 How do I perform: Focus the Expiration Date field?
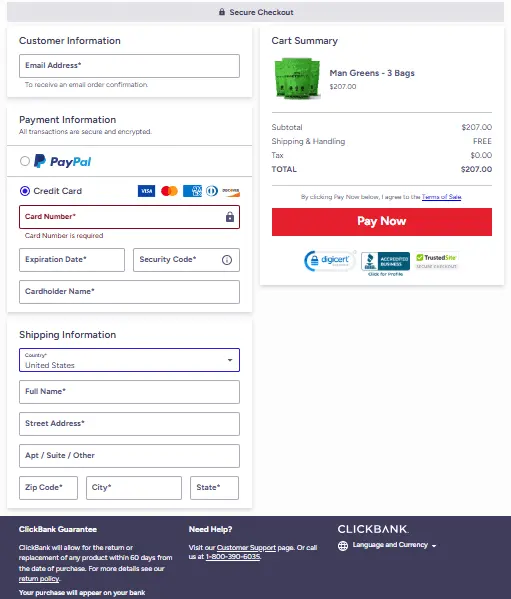(72, 260)
